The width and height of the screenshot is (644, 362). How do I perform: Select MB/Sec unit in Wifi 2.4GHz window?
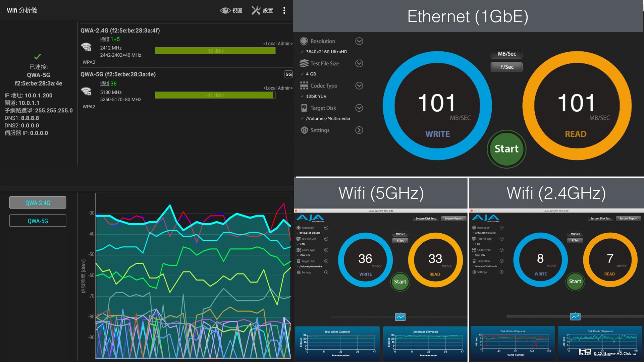pos(575,234)
